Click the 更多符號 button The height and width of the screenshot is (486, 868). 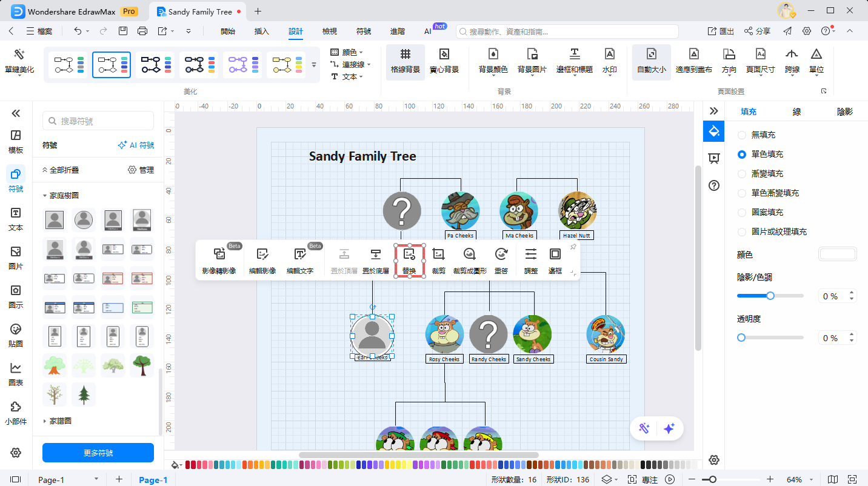pos(98,453)
